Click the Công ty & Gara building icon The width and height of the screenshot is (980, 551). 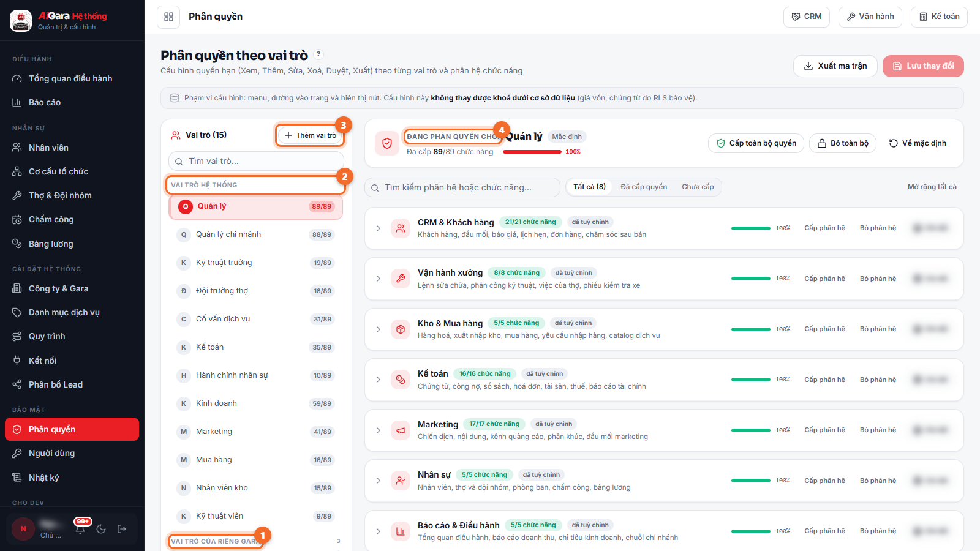pos(17,288)
